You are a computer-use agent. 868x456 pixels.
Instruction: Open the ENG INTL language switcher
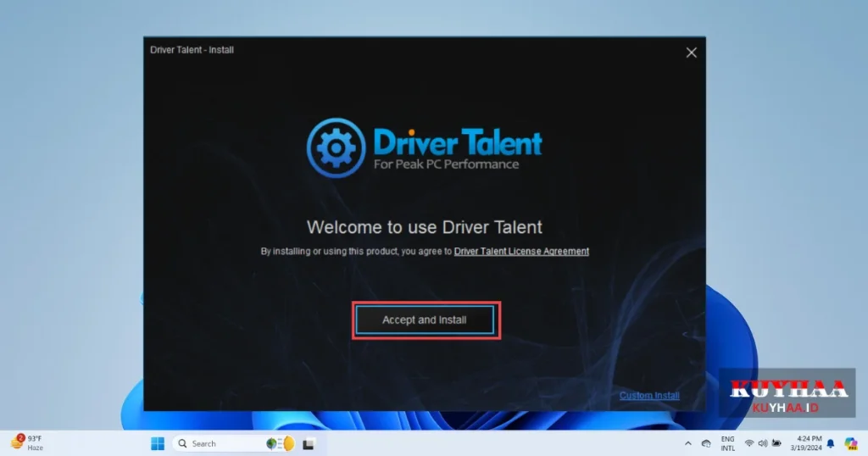coord(728,443)
